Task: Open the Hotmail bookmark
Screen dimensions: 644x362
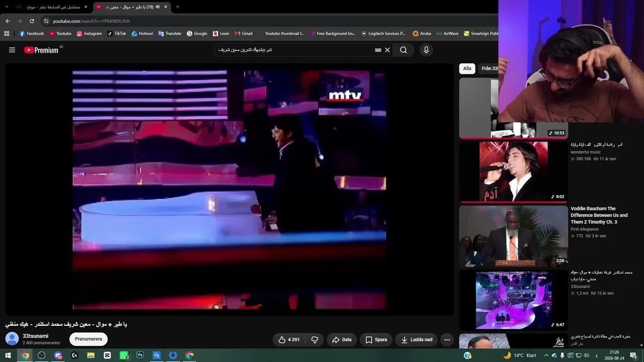Action: coord(142,34)
